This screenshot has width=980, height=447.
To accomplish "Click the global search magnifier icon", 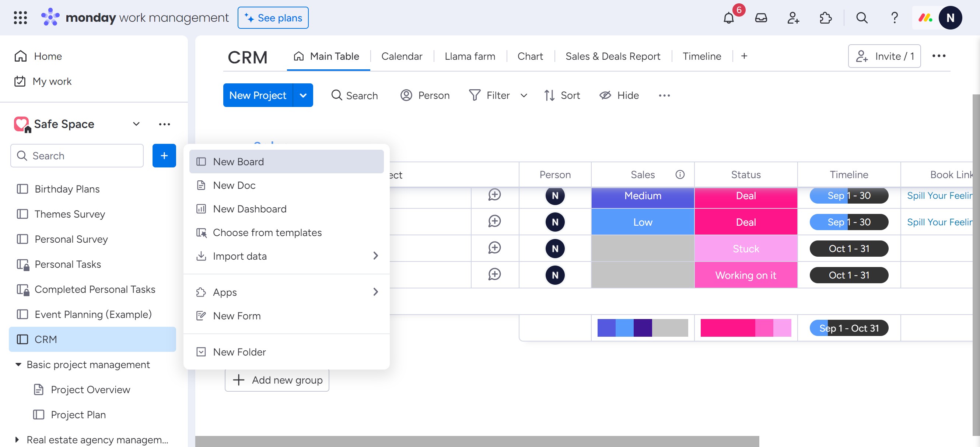I will pos(862,18).
